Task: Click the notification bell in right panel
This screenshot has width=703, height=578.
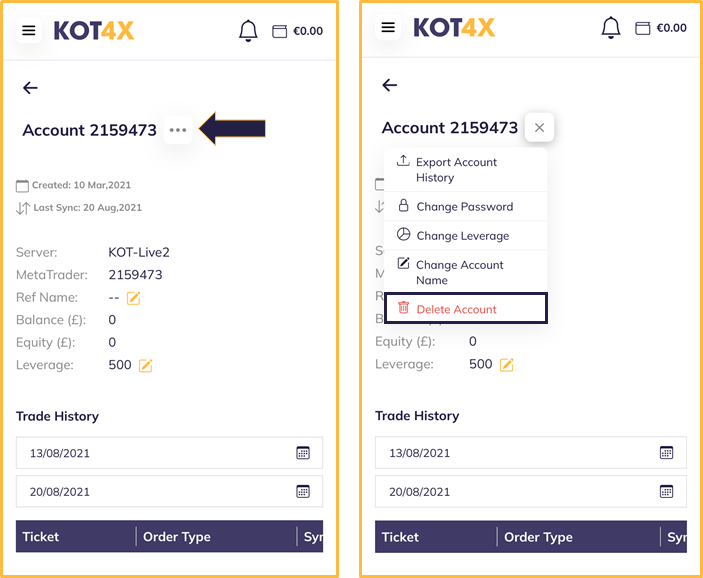Action: tap(611, 28)
